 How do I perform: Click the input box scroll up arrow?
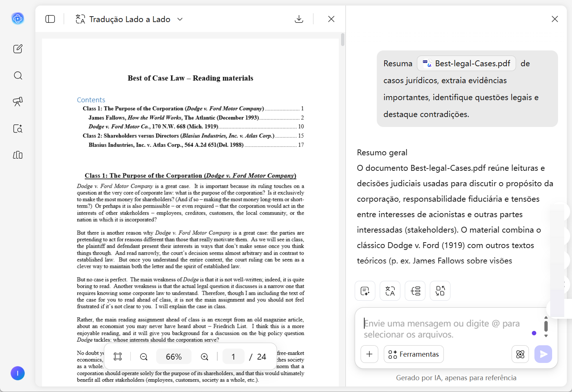[x=546, y=317]
